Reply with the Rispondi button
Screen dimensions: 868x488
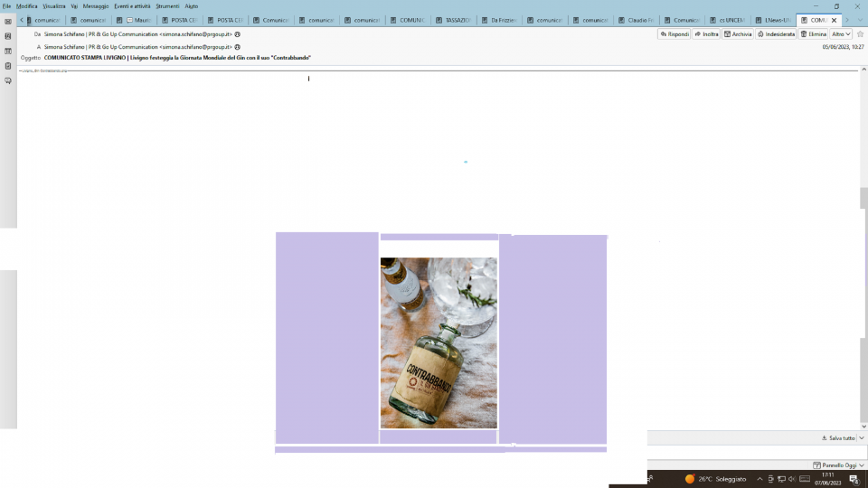(x=675, y=34)
